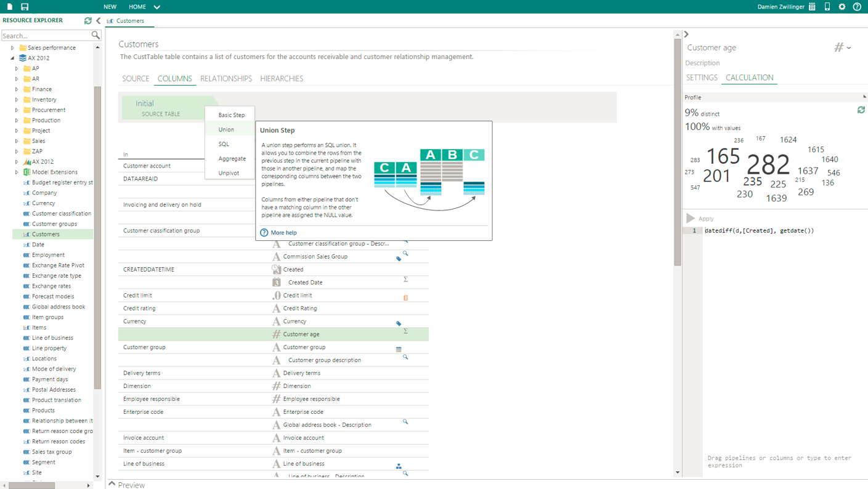This screenshot has height=489, width=868.
Task: Refresh the Profile statistics
Action: 861,110
